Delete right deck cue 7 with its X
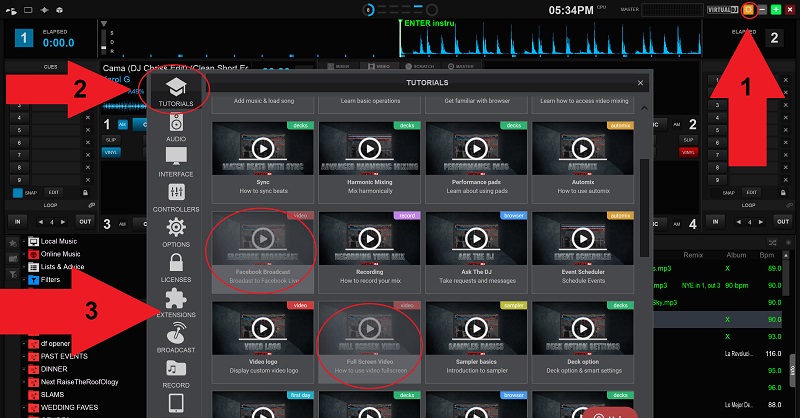The image size is (800, 418). [786, 155]
